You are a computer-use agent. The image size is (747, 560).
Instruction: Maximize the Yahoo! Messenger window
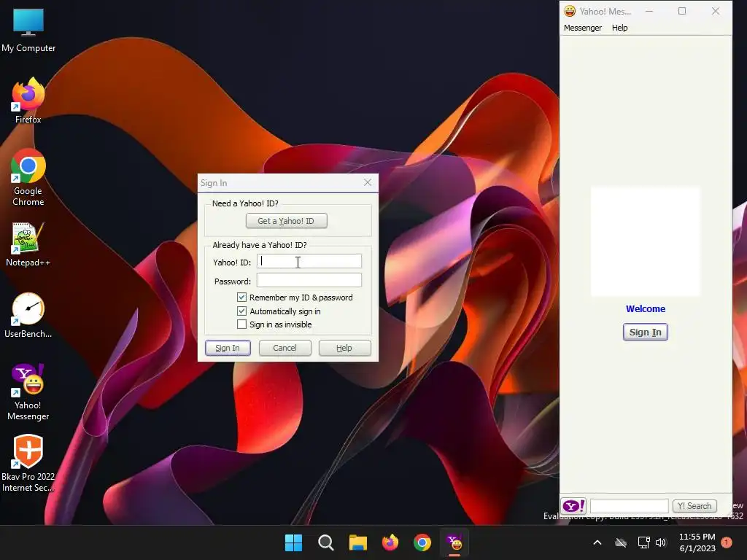(682, 11)
